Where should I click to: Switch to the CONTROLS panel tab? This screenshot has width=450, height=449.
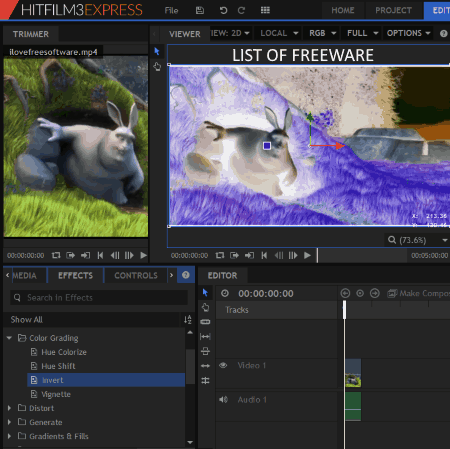[x=136, y=275]
